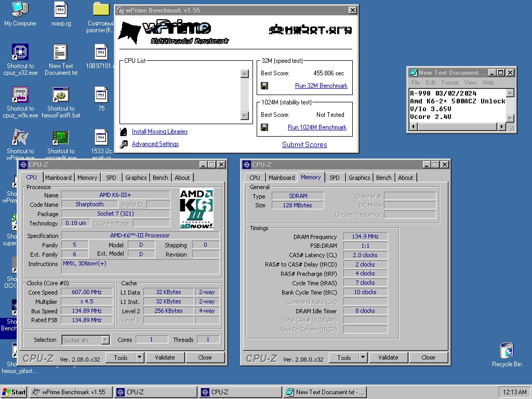Click the Advanced Settings wrench icon
The width and height of the screenshot is (532, 399).
(x=124, y=144)
